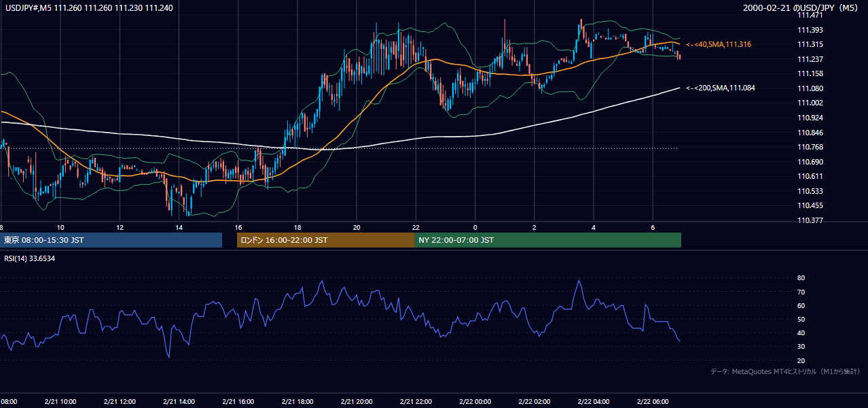Image resolution: width=868 pixels, height=408 pixels.
Task: Click RSI scale value 20
Action: coord(801,360)
